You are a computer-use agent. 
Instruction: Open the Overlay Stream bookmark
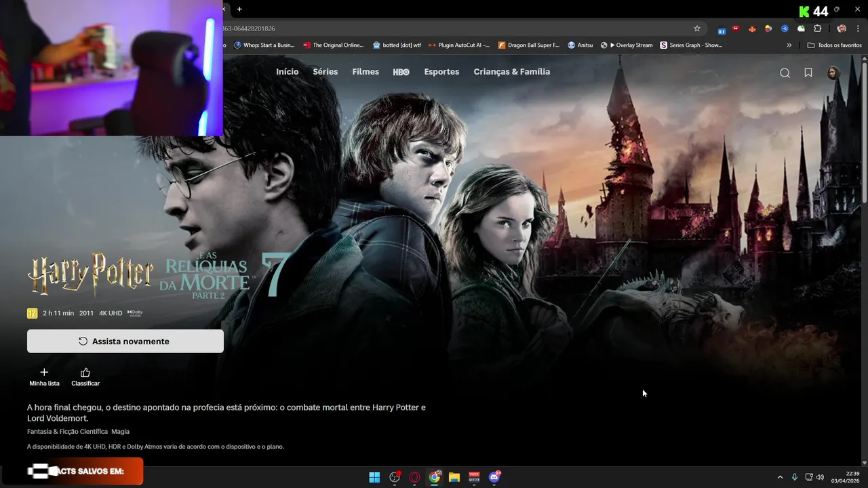pos(627,45)
